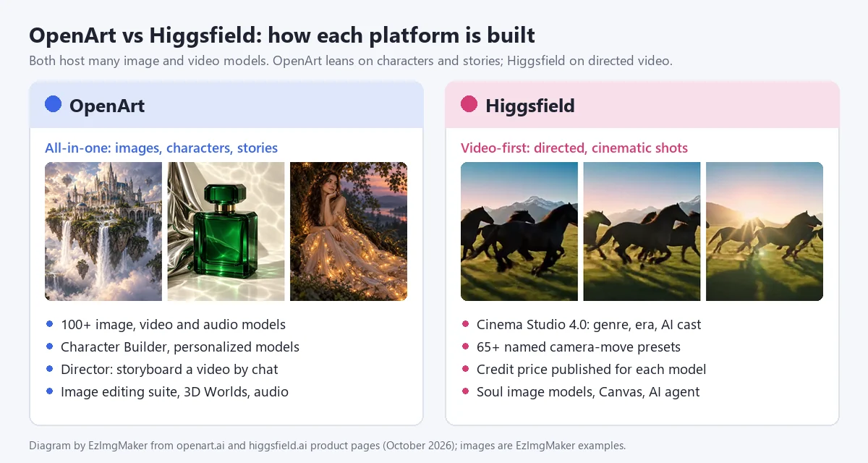
Task: Click the pink Higgsfield circle icon
Action: [469, 104]
